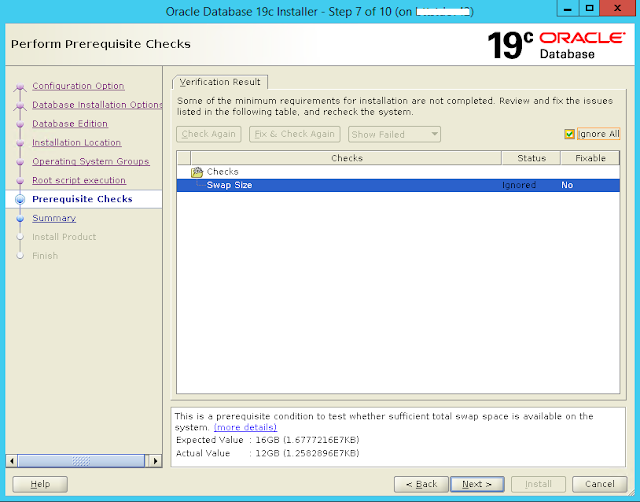Click the Status column header

(531, 158)
